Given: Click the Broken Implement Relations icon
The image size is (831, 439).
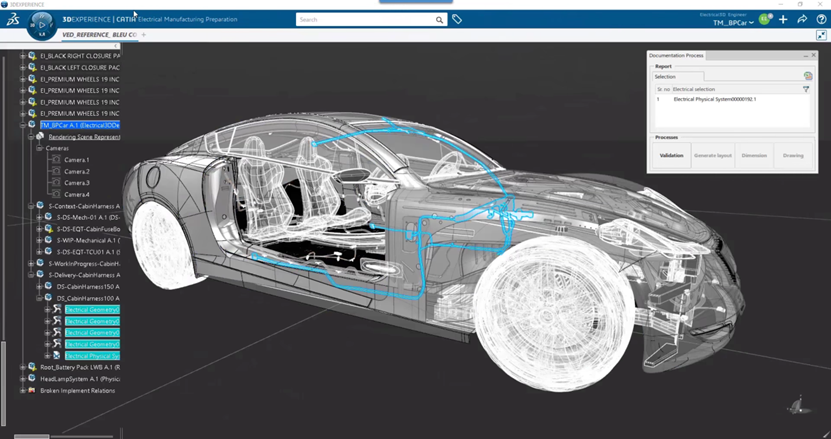Looking at the screenshot, I should point(32,391).
